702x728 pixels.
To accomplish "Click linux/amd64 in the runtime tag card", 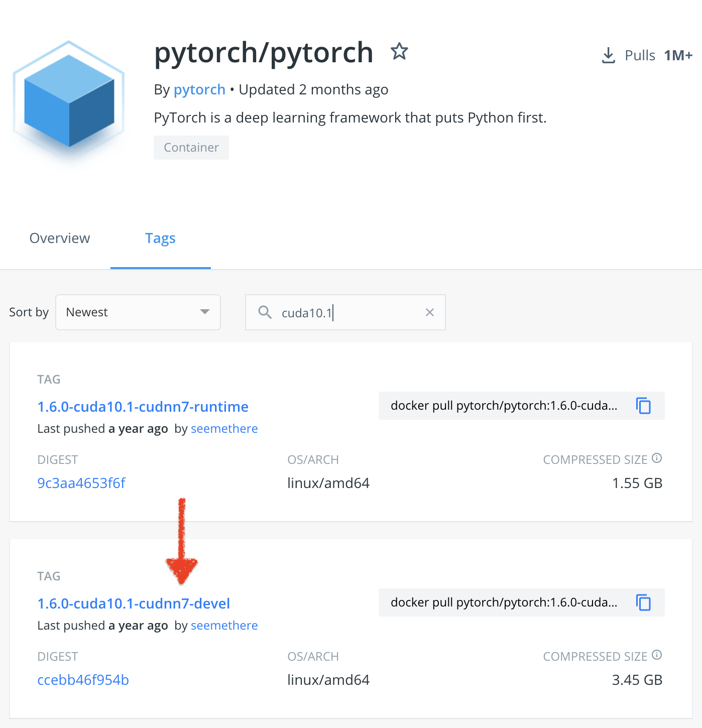I will 328,483.
